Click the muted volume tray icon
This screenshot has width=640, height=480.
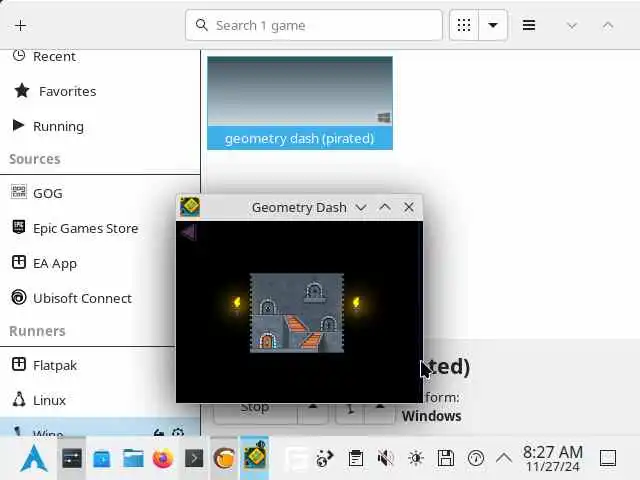tap(385, 458)
